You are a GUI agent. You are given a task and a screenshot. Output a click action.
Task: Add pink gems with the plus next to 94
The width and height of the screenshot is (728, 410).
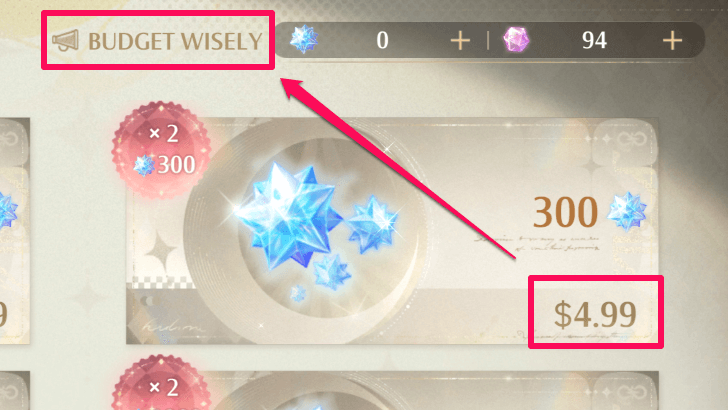click(x=672, y=41)
